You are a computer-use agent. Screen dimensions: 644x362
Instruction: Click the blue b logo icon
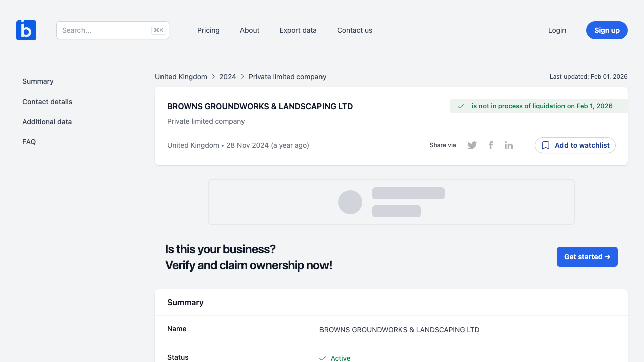pos(26,30)
